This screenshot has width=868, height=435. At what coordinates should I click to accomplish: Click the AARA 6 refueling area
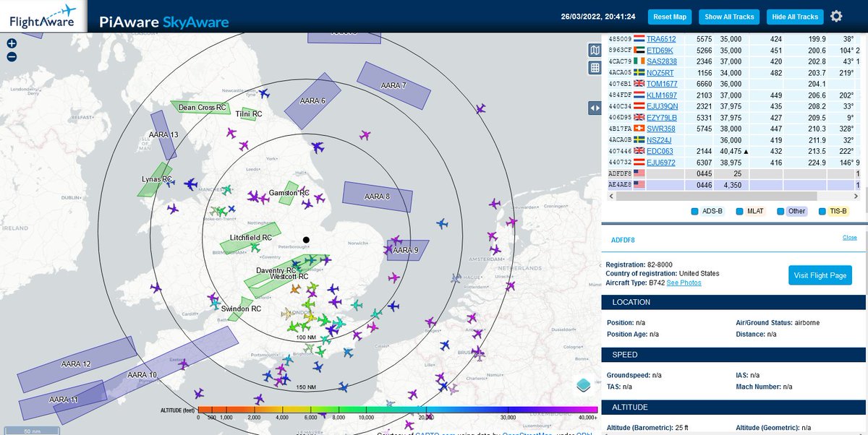[x=312, y=101]
